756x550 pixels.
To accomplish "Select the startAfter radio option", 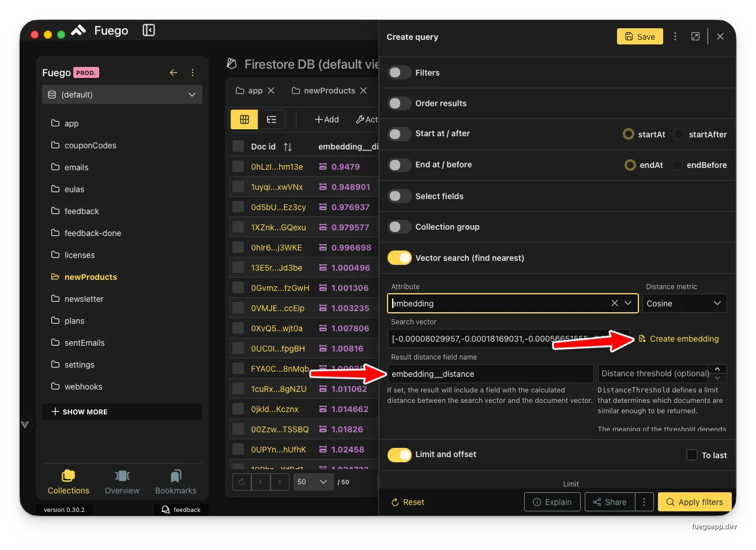I will [x=679, y=134].
